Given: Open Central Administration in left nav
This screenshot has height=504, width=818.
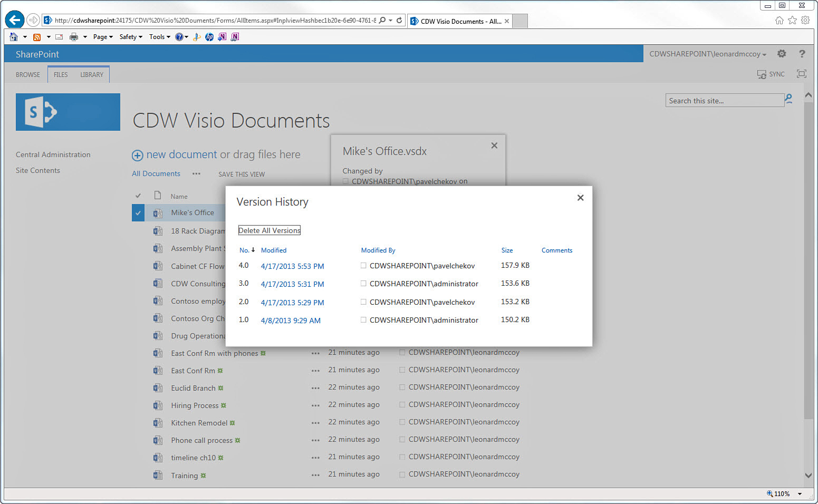Looking at the screenshot, I should pos(53,154).
